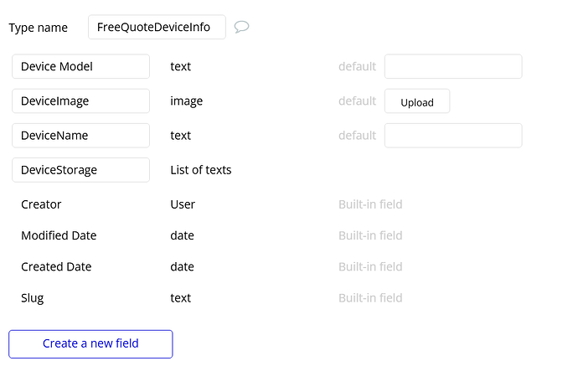
Task: Click the DeviceStorage field name box
Action: pos(80,170)
